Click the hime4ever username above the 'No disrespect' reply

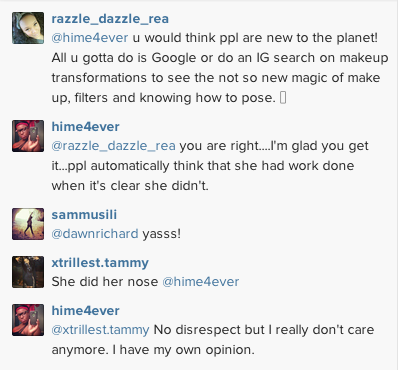click(x=85, y=311)
